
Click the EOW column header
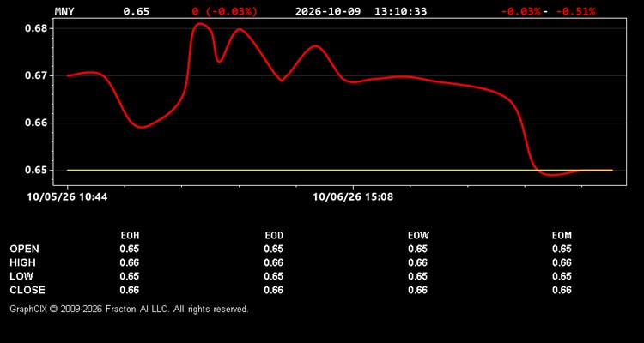(418, 236)
